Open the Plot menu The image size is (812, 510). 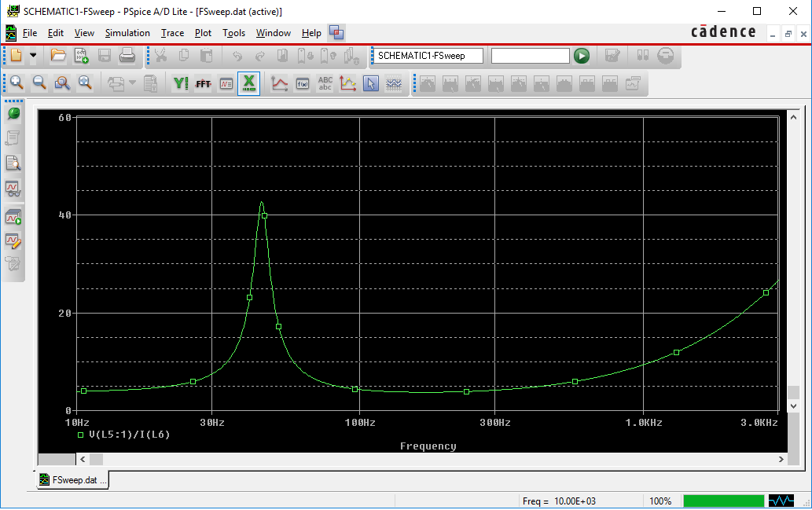(x=203, y=33)
